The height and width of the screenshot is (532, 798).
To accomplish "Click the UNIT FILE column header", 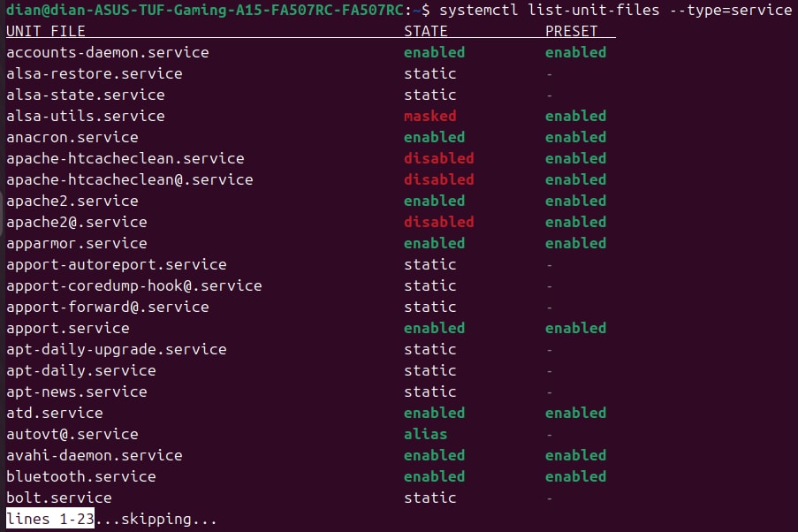I will coord(46,31).
